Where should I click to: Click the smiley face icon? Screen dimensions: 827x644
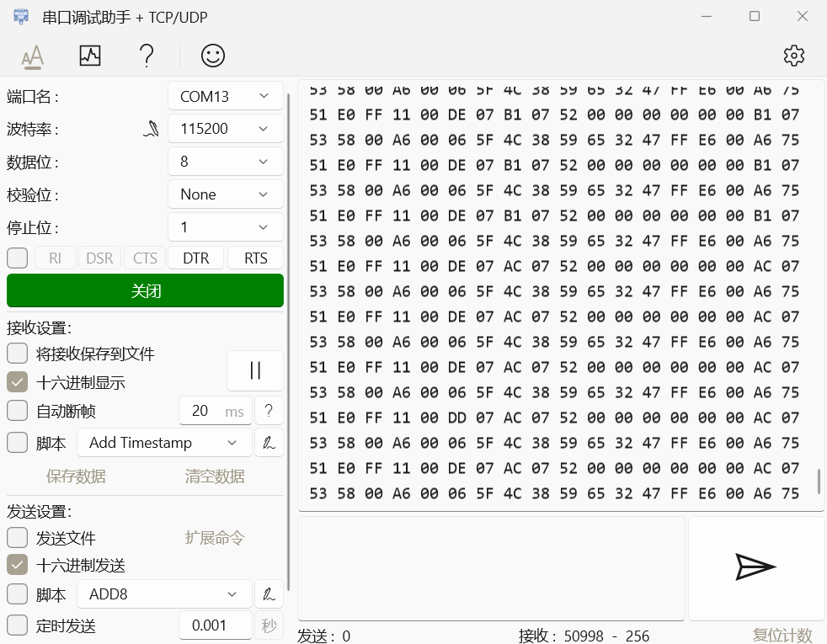213,56
